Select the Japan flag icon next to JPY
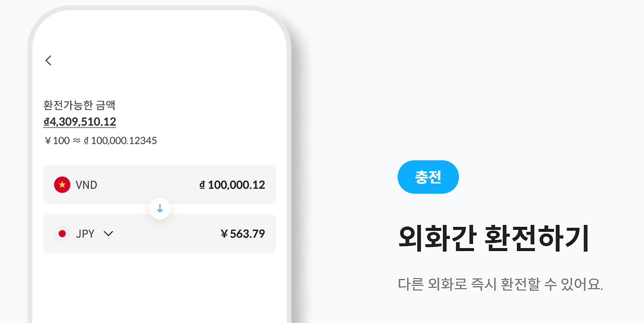 pos(62,233)
